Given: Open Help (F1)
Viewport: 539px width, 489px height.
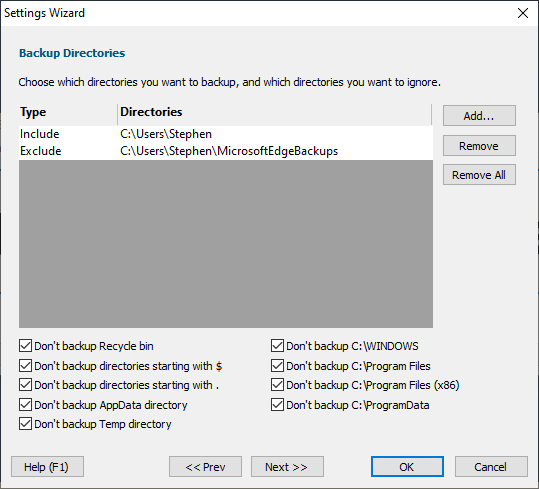Looking at the screenshot, I should (x=47, y=467).
